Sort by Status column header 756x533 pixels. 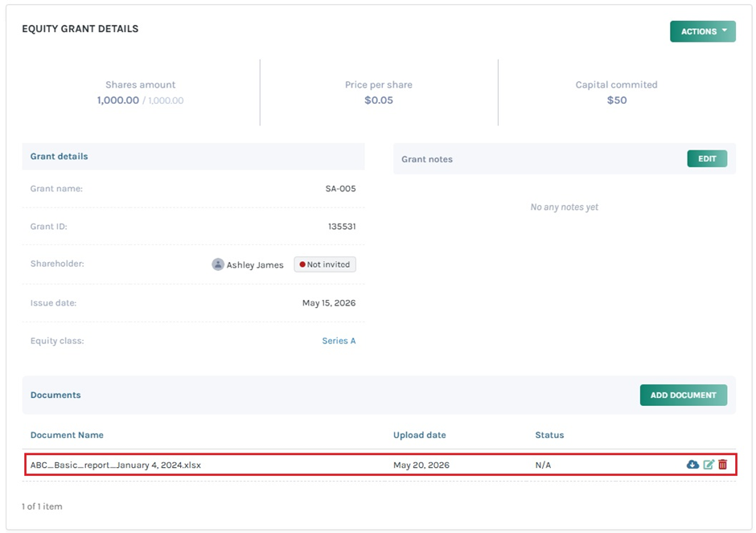[x=549, y=435]
